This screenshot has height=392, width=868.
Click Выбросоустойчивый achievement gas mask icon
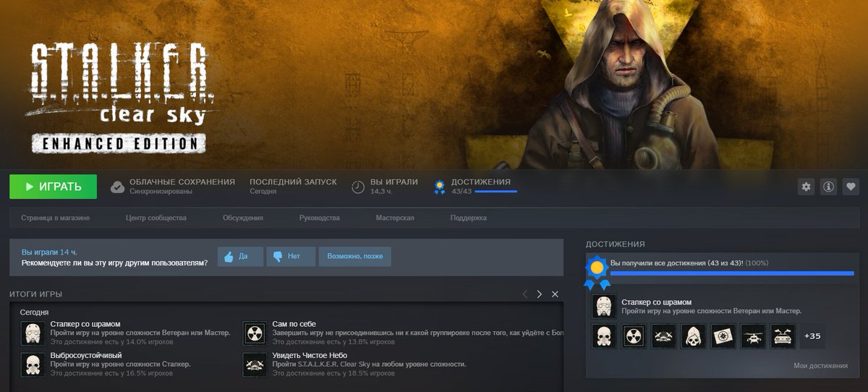33,364
